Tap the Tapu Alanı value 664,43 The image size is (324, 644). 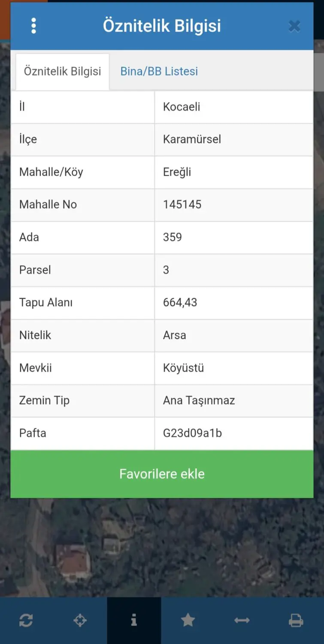point(180,302)
